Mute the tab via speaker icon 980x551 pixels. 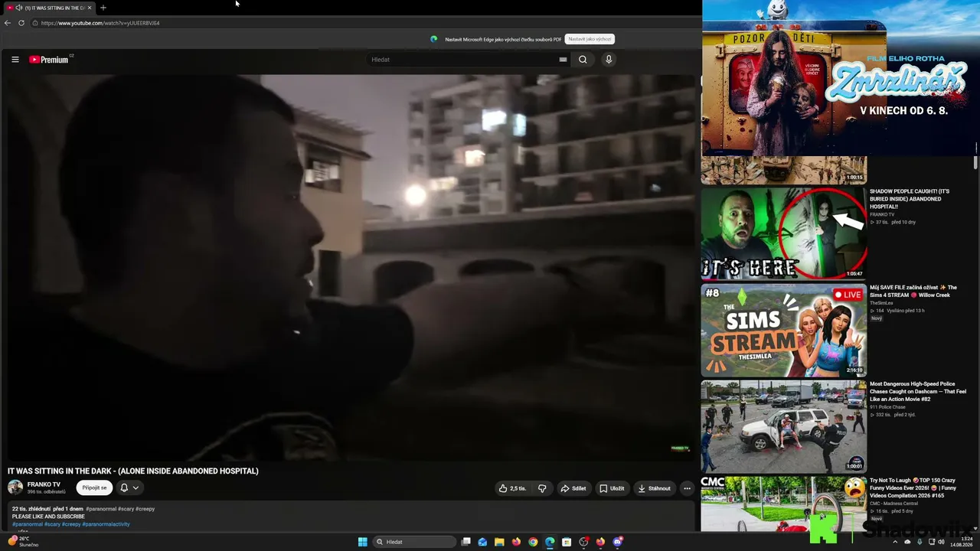click(18, 8)
